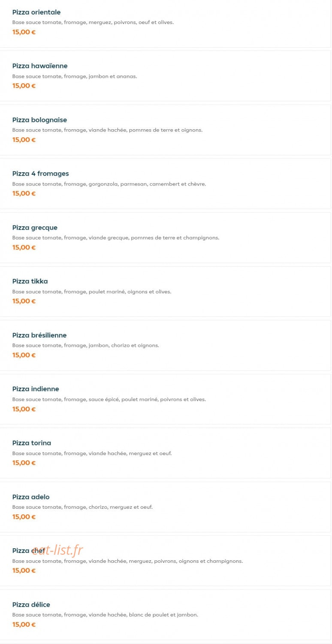
Task: Click the Pizza indienne heading
Action: (x=36, y=389)
